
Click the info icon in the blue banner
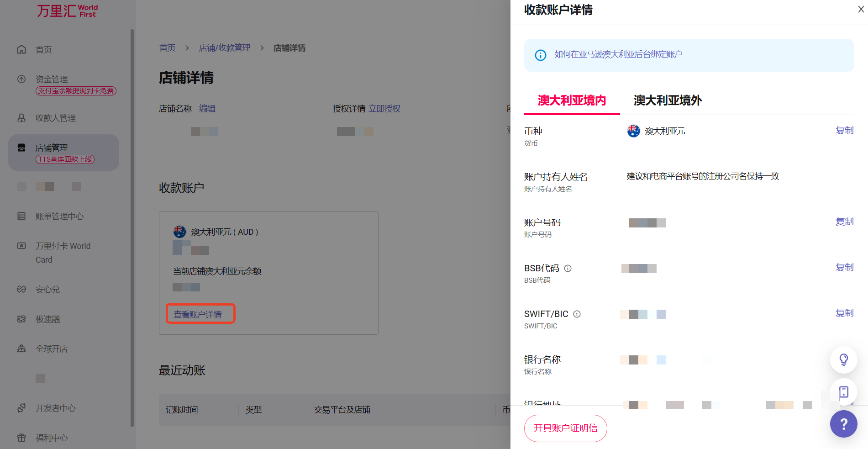[541, 55]
